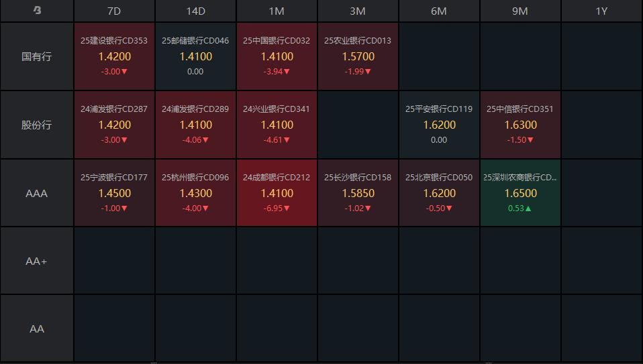
Task: Click the 25农业银行CD013 quote cell
Action: tap(358, 56)
